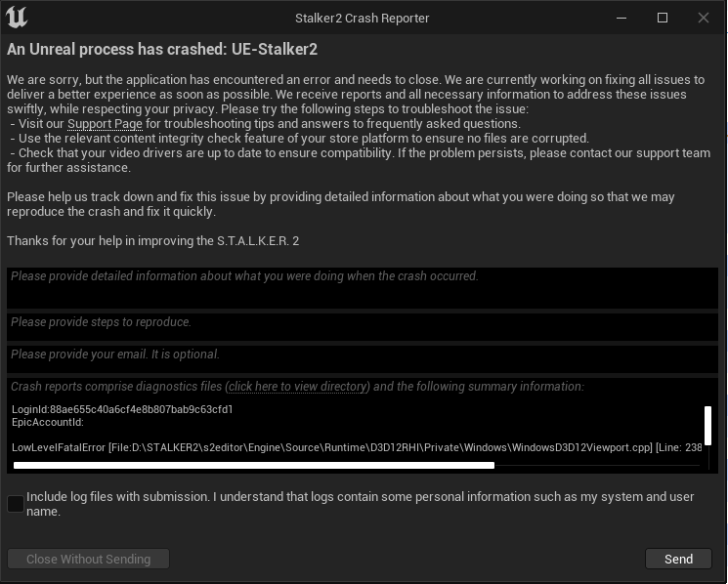728x584 pixels.
Task: Click the LowLevelFatalError line in summary
Action: click(x=357, y=447)
